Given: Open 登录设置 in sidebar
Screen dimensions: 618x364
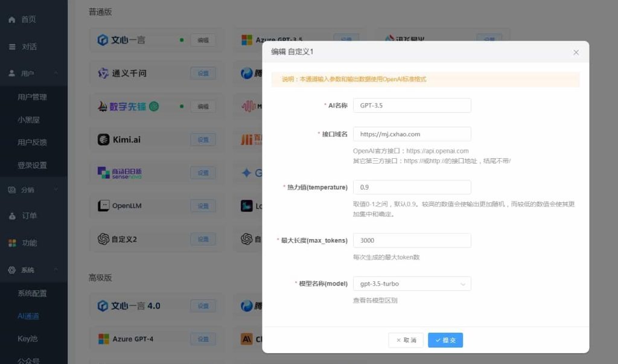Looking at the screenshot, I should click(33, 165).
